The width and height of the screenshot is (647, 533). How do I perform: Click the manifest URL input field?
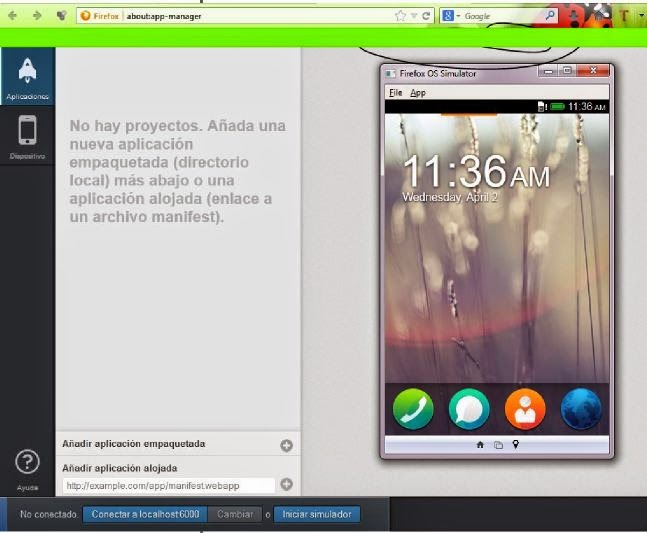pyautogui.click(x=169, y=486)
